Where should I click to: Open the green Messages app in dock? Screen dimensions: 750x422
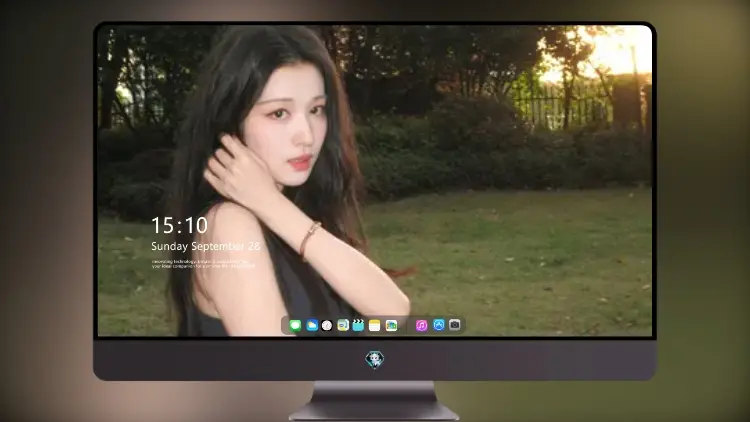pos(295,325)
